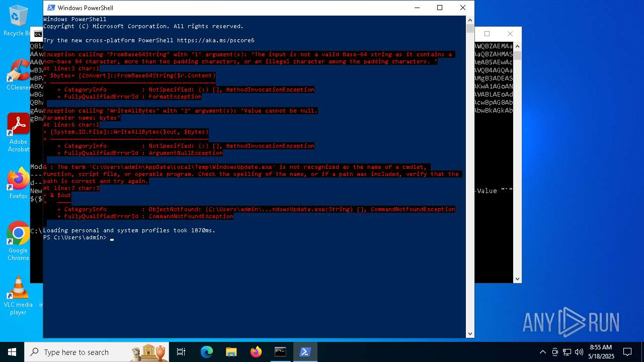Open the network status tray icon
This screenshot has width=644, height=362.
coord(567,352)
